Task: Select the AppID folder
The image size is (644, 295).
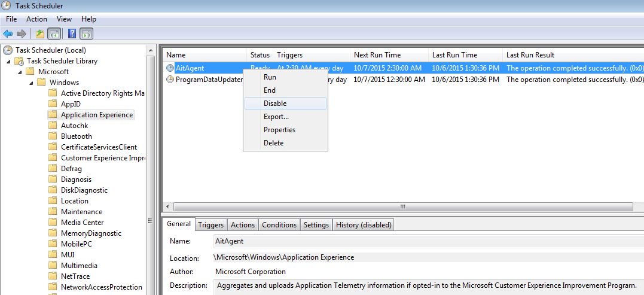Action: pyautogui.click(x=71, y=104)
